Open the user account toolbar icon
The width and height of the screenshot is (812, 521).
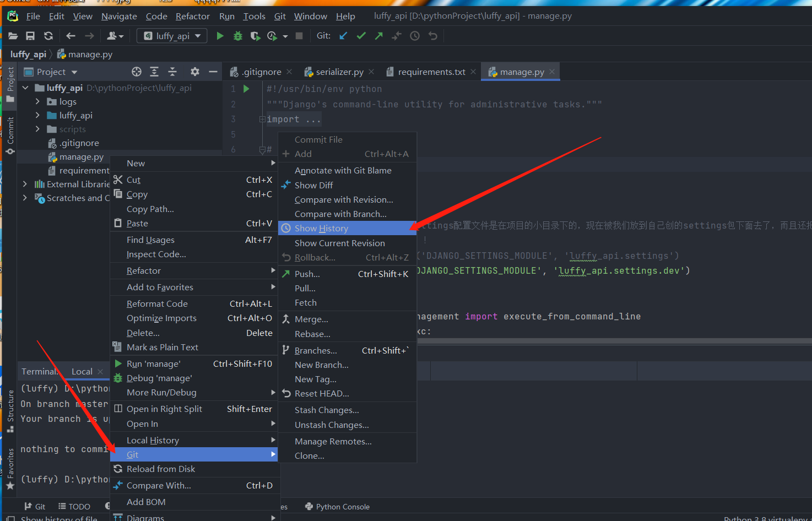pos(115,36)
